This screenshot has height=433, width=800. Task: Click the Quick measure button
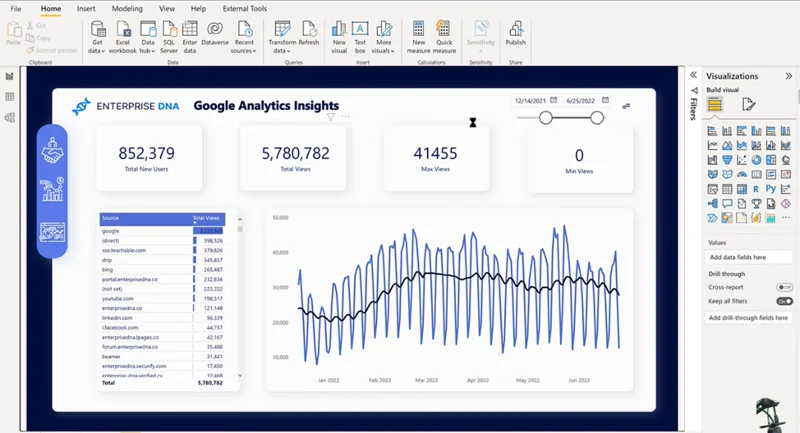[x=444, y=37]
